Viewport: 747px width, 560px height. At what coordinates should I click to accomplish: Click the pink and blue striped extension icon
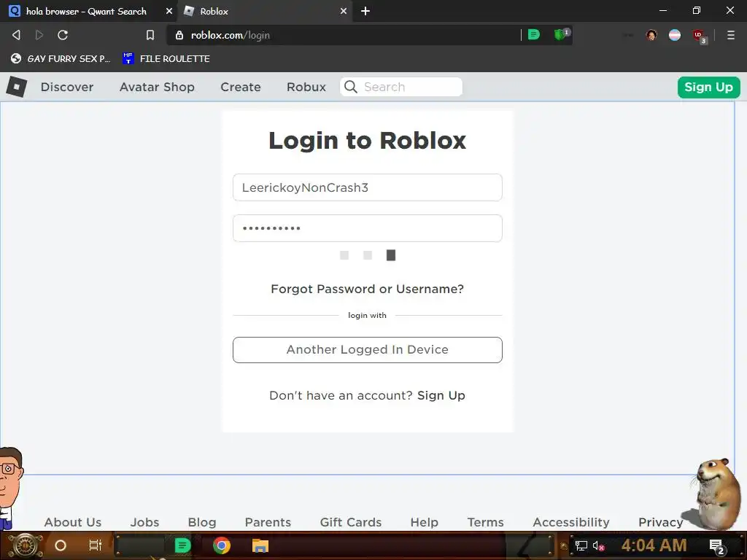click(675, 35)
